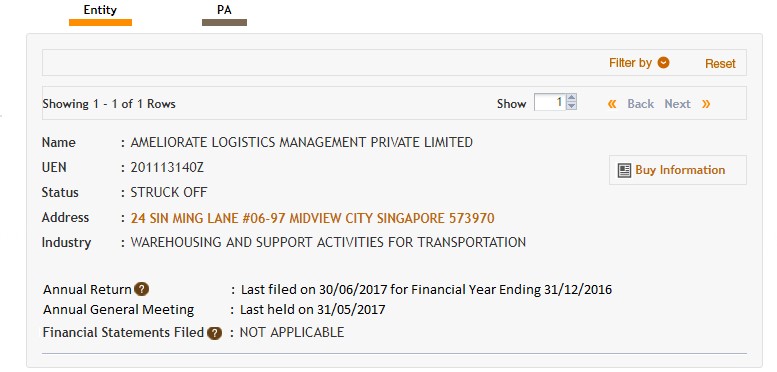
Task: Switch to the PA tab
Action: [x=224, y=10]
